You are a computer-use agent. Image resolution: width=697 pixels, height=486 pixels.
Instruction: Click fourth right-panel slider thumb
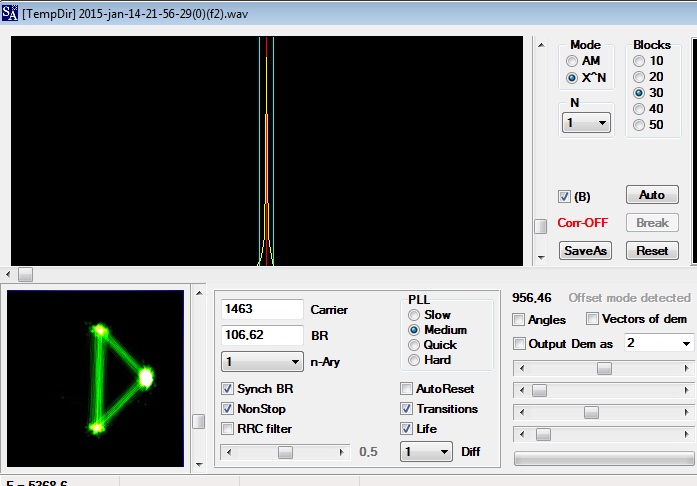coord(543,434)
